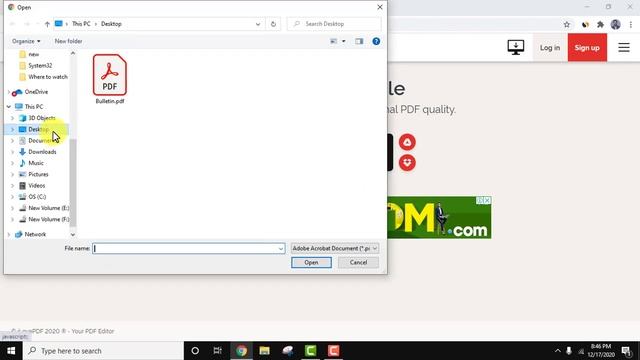Click the taskbar search box
This screenshot has height=360, width=640.
(x=103, y=351)
